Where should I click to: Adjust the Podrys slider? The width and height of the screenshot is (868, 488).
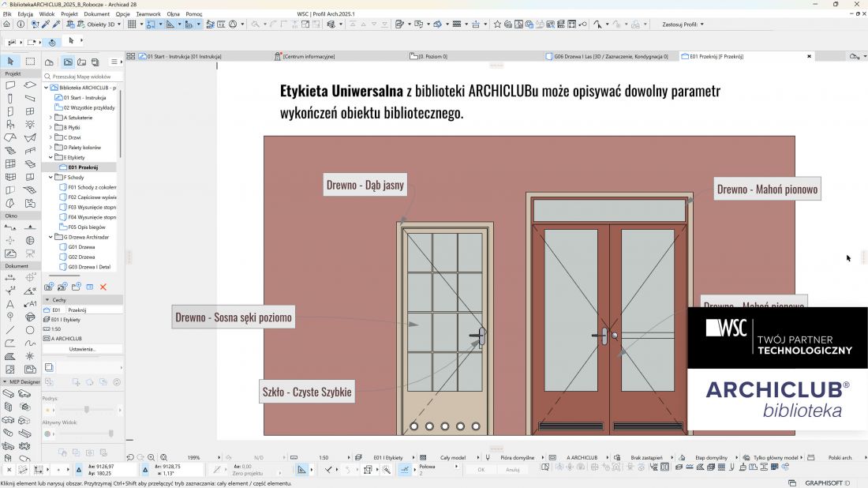[x=86, y=410]
